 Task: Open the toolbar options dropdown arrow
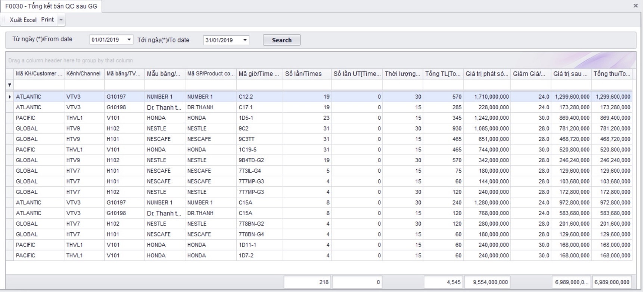click(61, 20)
